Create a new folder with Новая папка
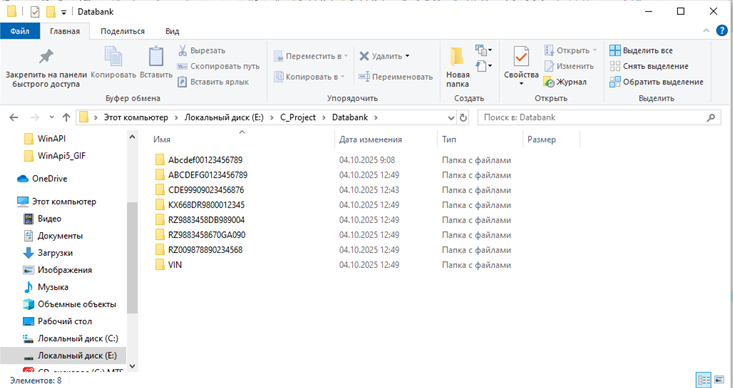The height and width of the screenshot is (388, 733). pos(457,67)
